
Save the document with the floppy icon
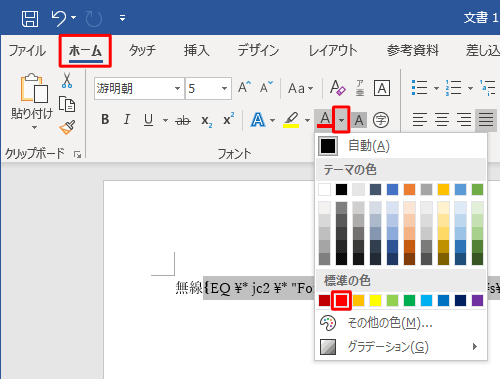pyautogui.click(x=30, y=18)
